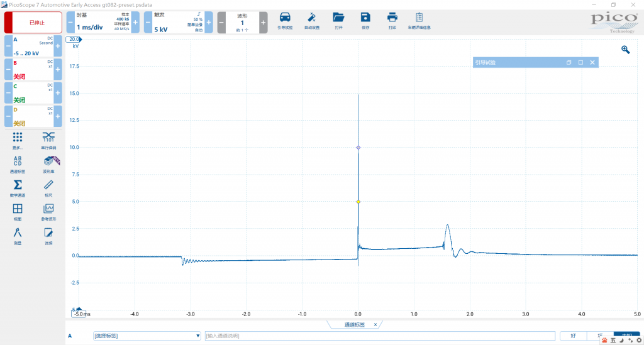Increase timebase with the plus button
The width and height of the screenshot is (644, 345).
(x=135, y=23)
